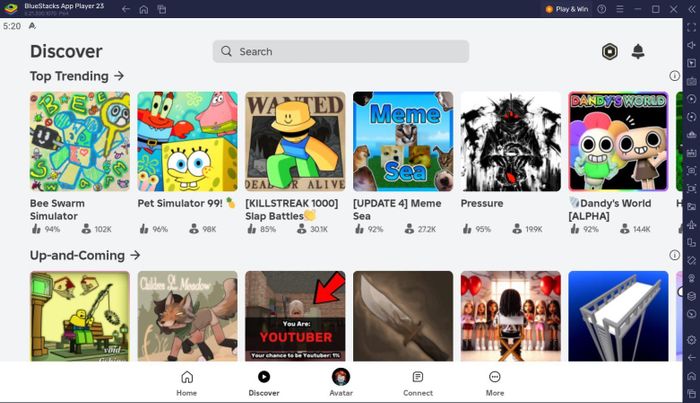Open the media folder sidebar icon
The image size is (700, 403).
(x=692, y=207)
